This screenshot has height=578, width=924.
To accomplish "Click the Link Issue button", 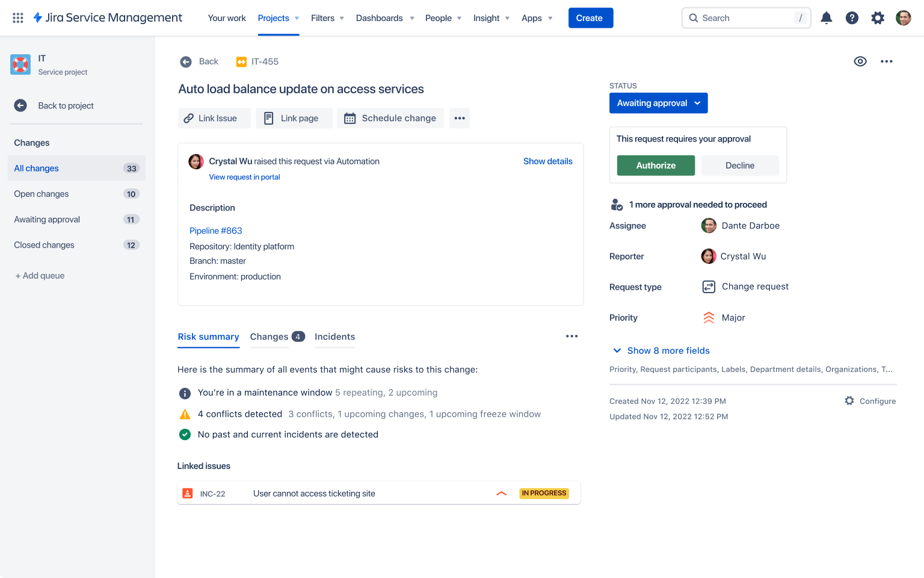I will [x=214, y=118].
